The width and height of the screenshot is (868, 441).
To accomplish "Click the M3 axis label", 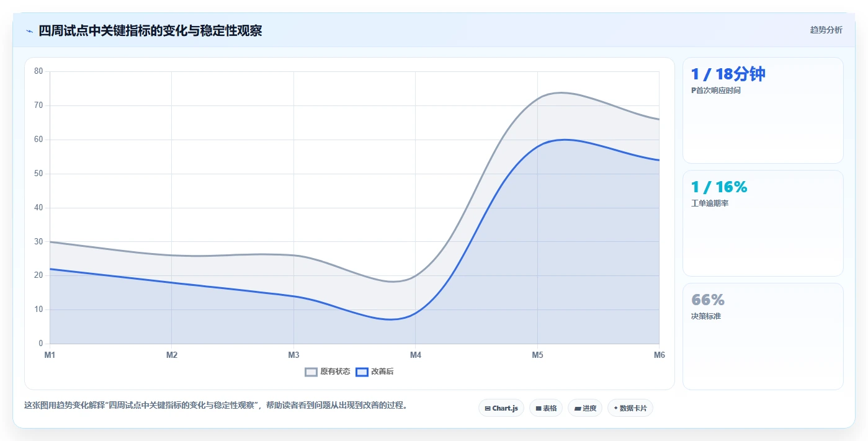I will tap(293, 355).
